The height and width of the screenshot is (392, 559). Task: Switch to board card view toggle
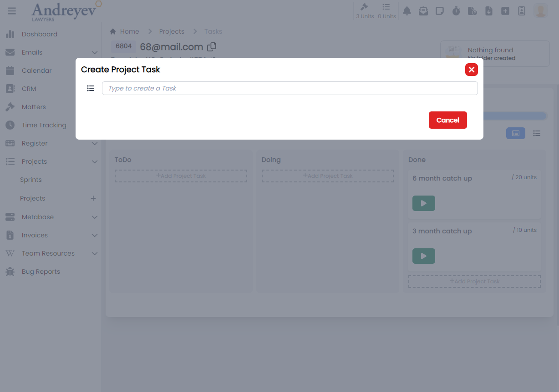click(x=515, y=133)
